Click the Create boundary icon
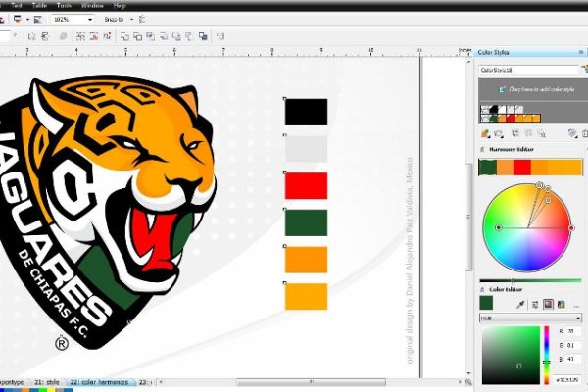Screen dimensions: 588x392 coord(203,36)
